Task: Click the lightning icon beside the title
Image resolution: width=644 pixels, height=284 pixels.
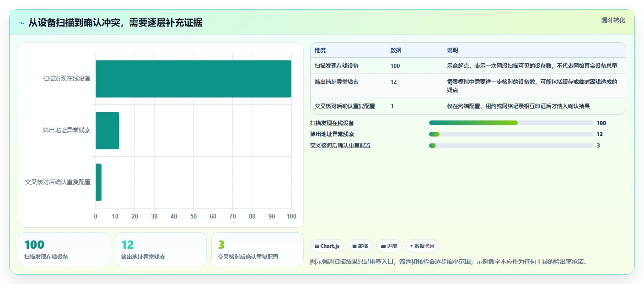Action: tap(22, 23)
